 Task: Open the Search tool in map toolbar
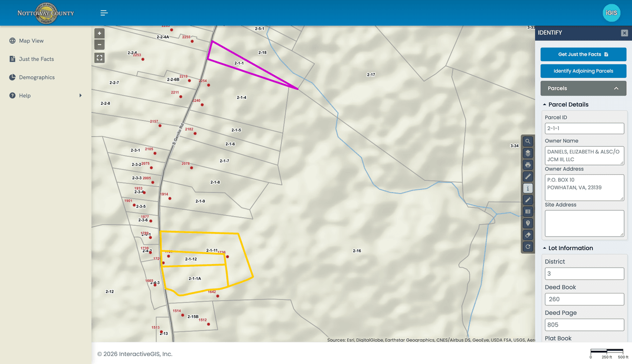pos(528,141)
